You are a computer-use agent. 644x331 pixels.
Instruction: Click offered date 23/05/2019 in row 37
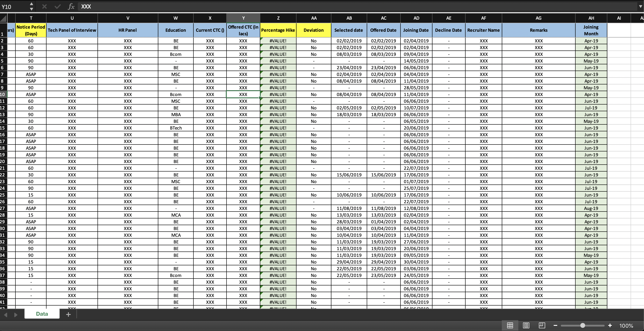pos(383,275)
